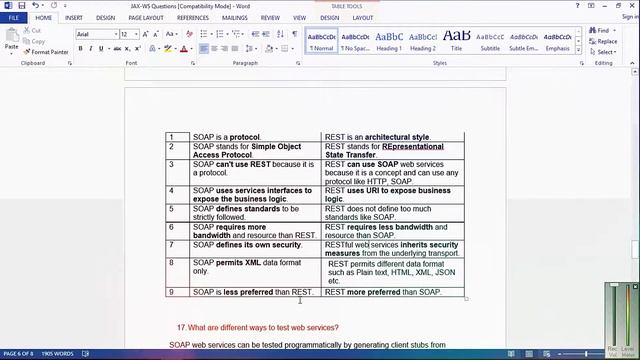Click the Numbering list icon
Image resolution: width=640 pixels, height=360 pixels.
[x=220, y=34]
